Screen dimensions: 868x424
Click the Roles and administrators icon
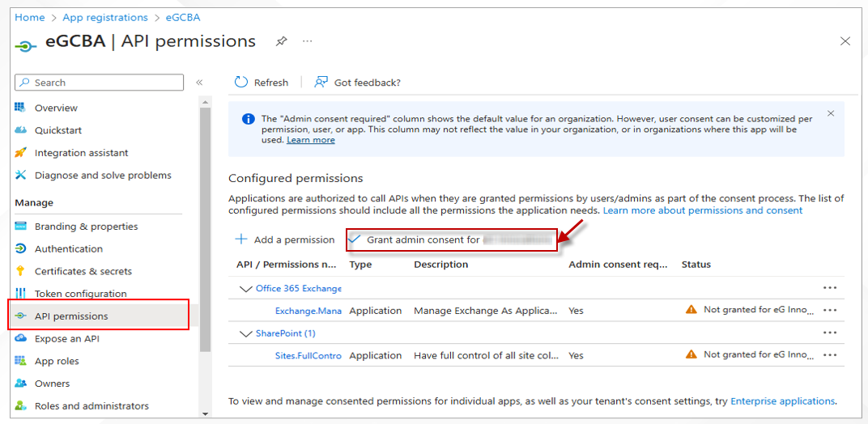click(x=20, y=405)
